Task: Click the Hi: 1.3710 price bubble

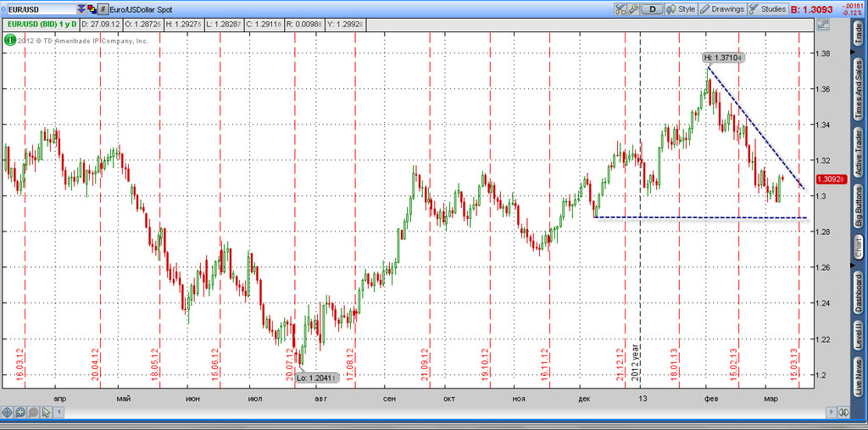Action: pos(724,58)
